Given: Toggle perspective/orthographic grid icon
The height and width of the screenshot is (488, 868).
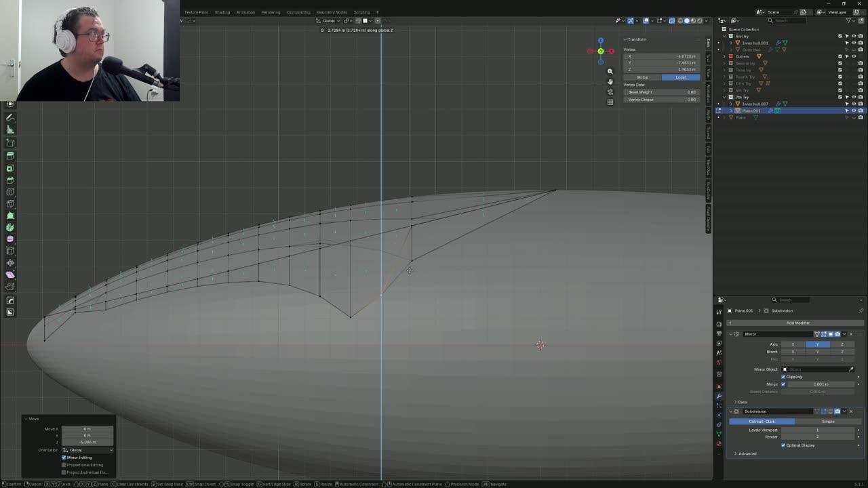Looking at the screenshot, I should 610,102.
